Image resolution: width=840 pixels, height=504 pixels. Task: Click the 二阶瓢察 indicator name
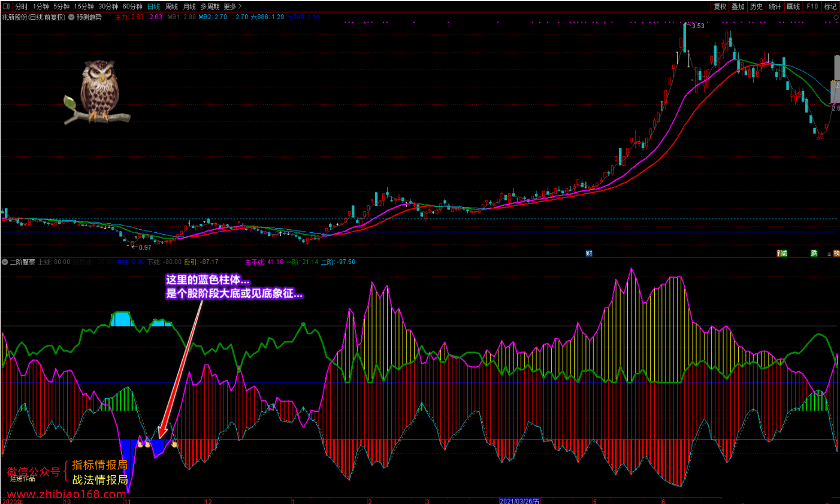(x=23, y=262)
